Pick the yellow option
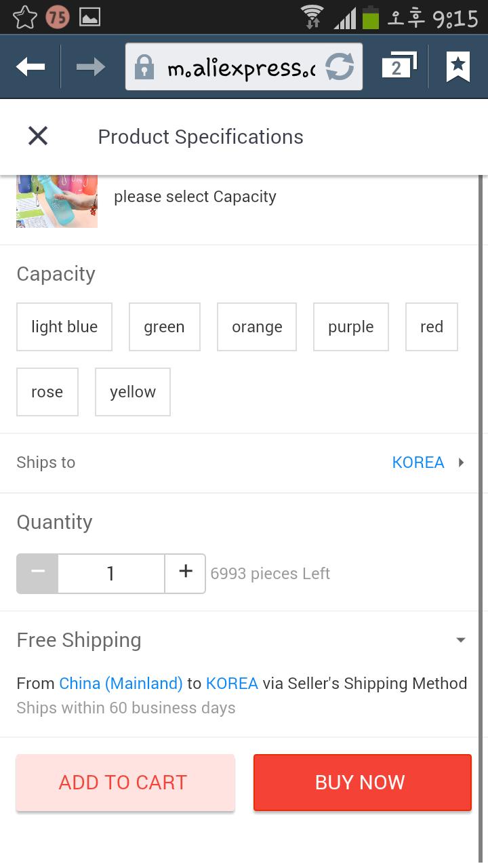Viewport: 488px width, 868px height. click(x=132, y=392)
